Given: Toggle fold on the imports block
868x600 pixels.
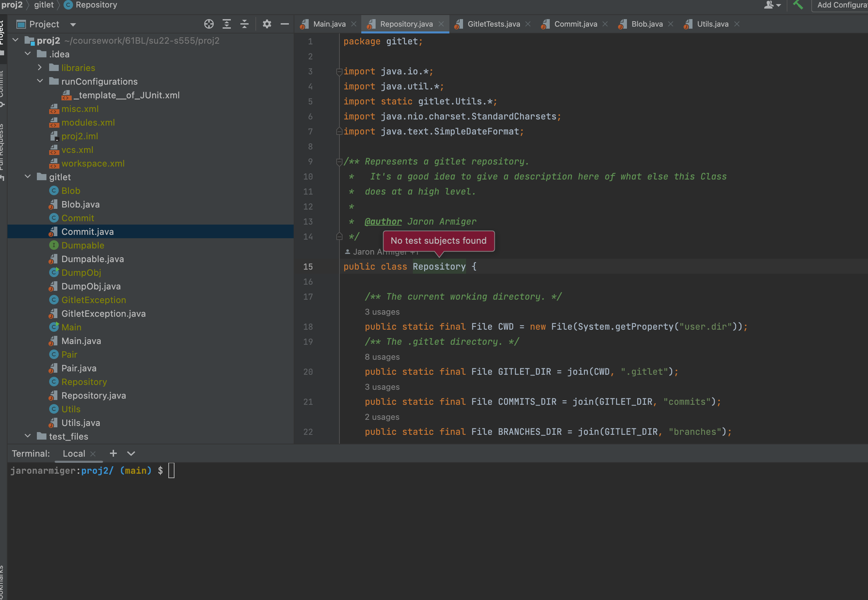Looking at the screenshot, I should click(339, 71).
